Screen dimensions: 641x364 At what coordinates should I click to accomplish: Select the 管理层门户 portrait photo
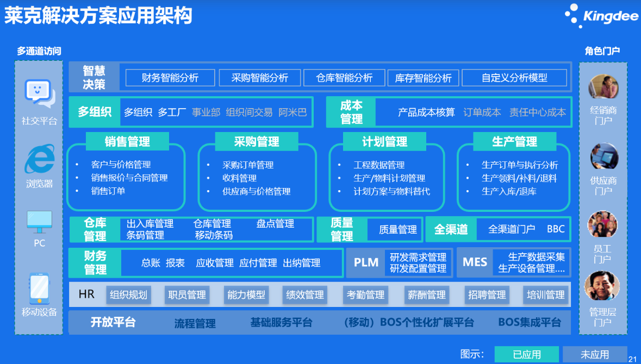click(602, 286)
